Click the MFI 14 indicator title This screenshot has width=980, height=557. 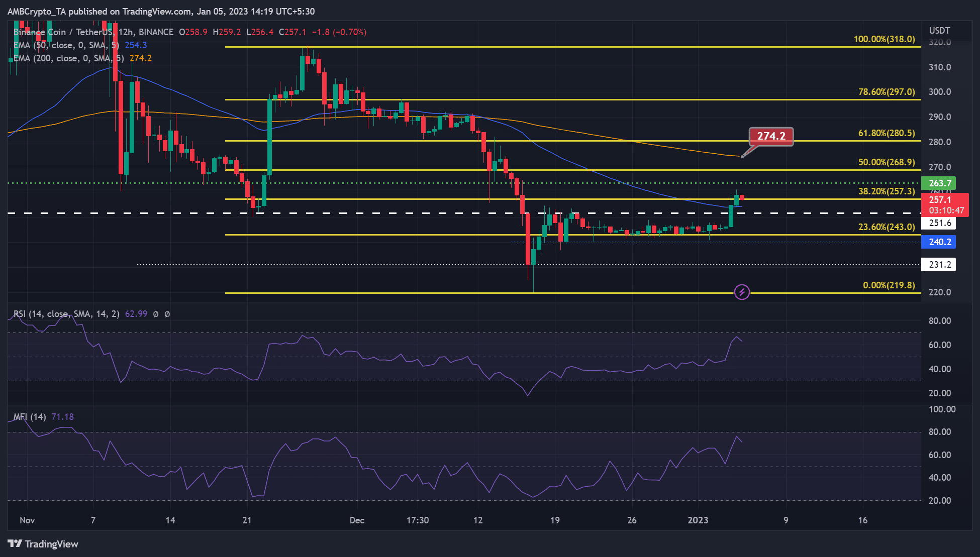(x=30, y=417)
